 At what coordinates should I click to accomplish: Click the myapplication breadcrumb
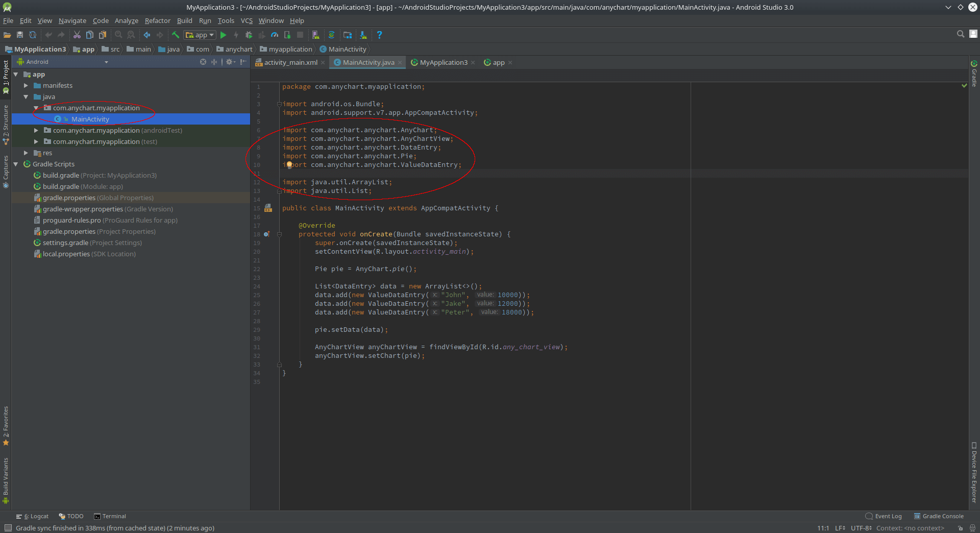286,49
